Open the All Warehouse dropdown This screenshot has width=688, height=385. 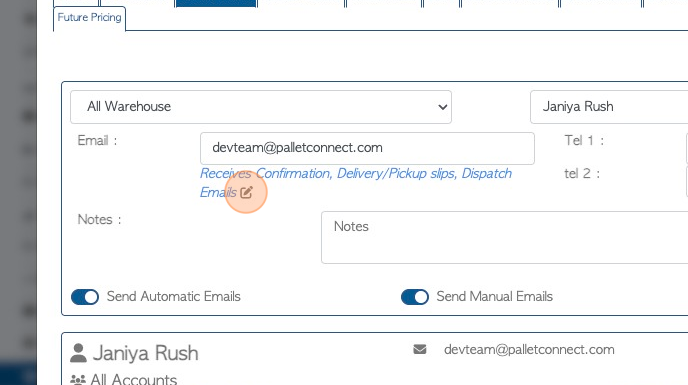[x=261, y=107]
